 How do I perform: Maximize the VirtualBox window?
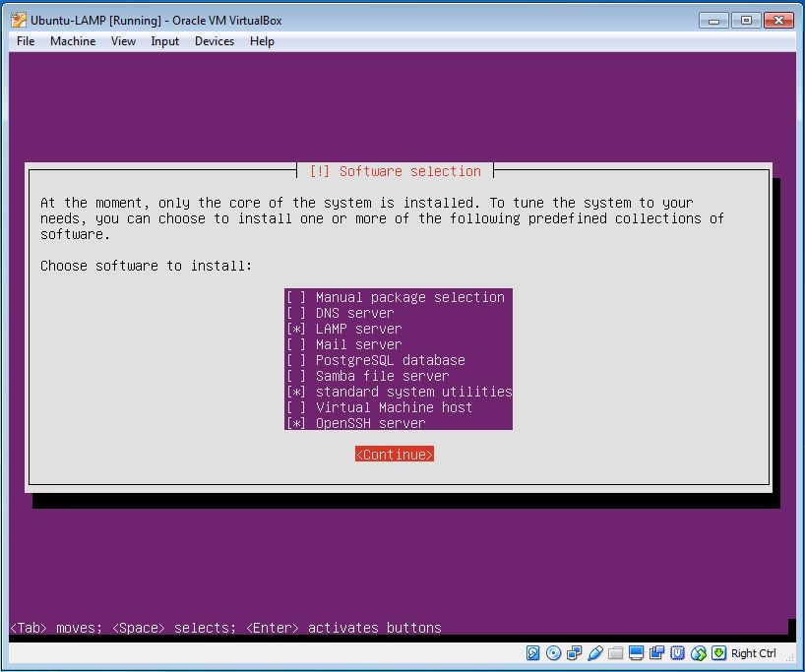(x=746, y=20)
